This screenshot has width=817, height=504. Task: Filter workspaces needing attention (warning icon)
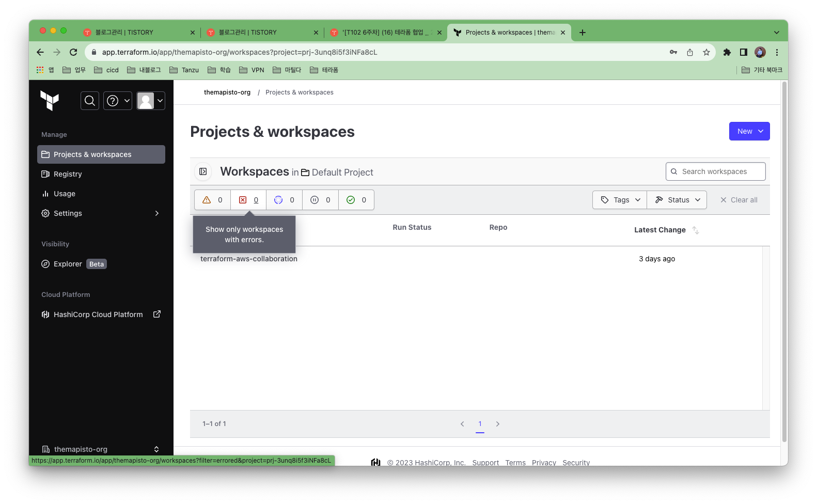[x=213, y=200]
